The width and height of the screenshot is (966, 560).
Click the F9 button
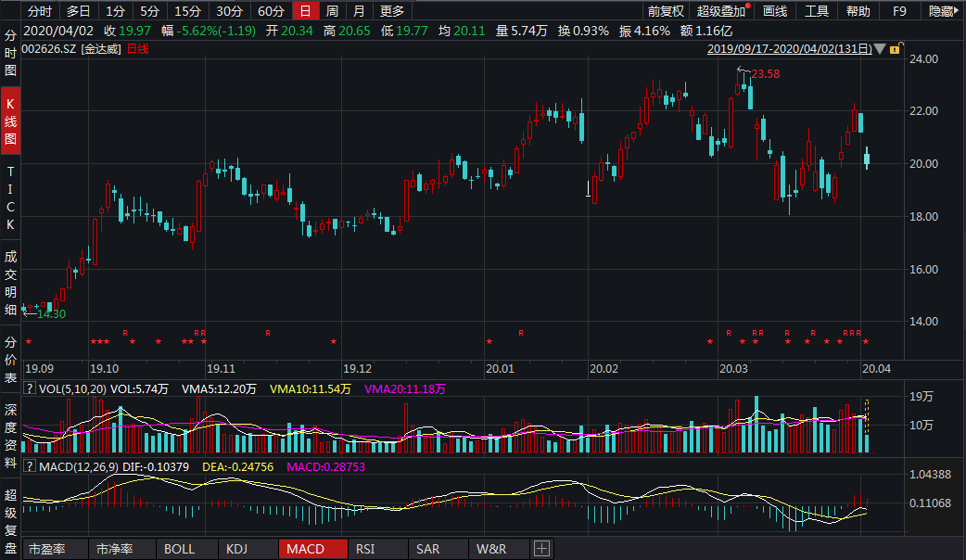[x=899, y=11]
